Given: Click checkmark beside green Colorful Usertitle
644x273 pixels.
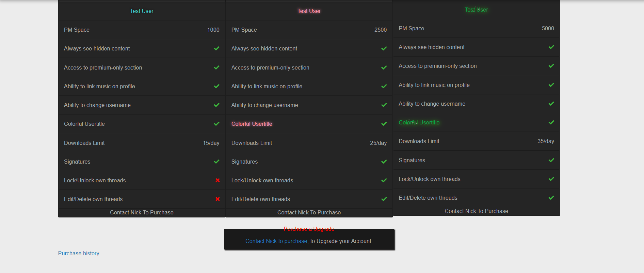Looking at the screenshot, I should pos(551,122).
